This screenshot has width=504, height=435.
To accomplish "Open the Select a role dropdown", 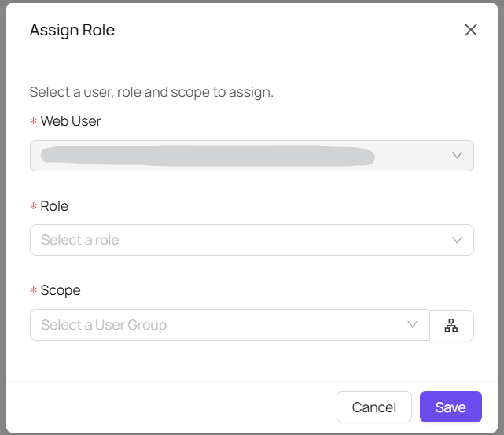I will click(252, 240).
